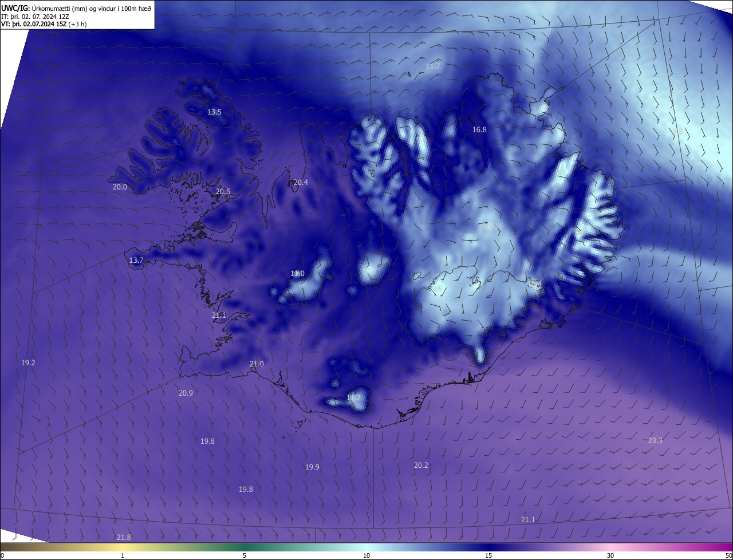Viewport: 733px width, 560px height.
Task: Pick the 13.7 value label
Action: 136,261
